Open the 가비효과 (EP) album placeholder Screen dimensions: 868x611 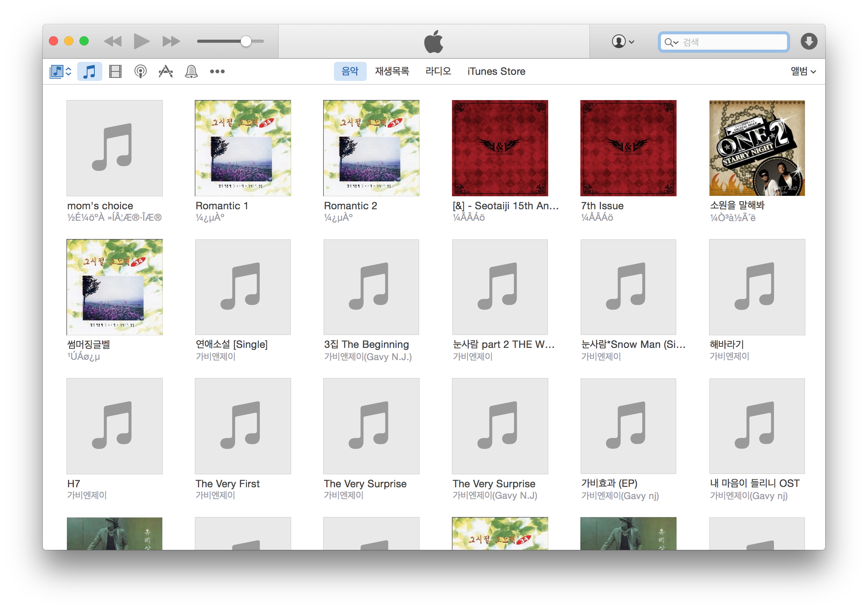[628, 426]
